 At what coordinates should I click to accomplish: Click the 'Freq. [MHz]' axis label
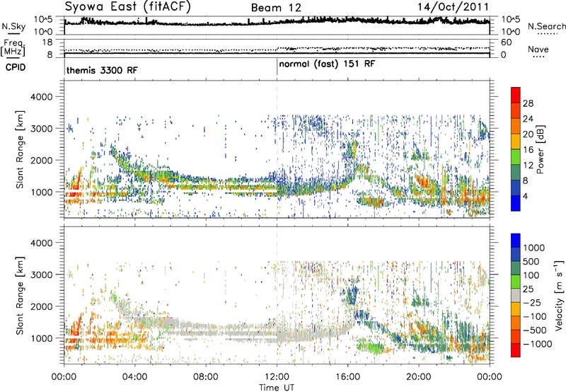point(13,47)
